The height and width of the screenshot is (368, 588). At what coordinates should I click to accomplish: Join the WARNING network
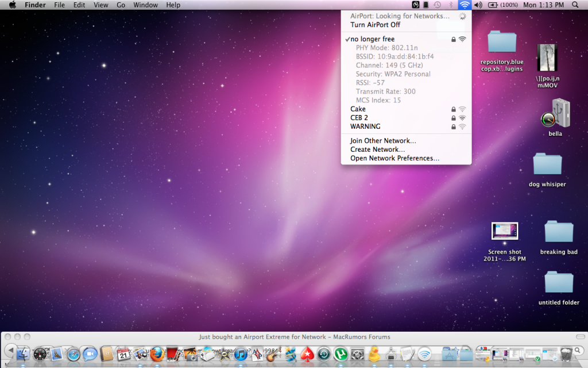[406, 126]
